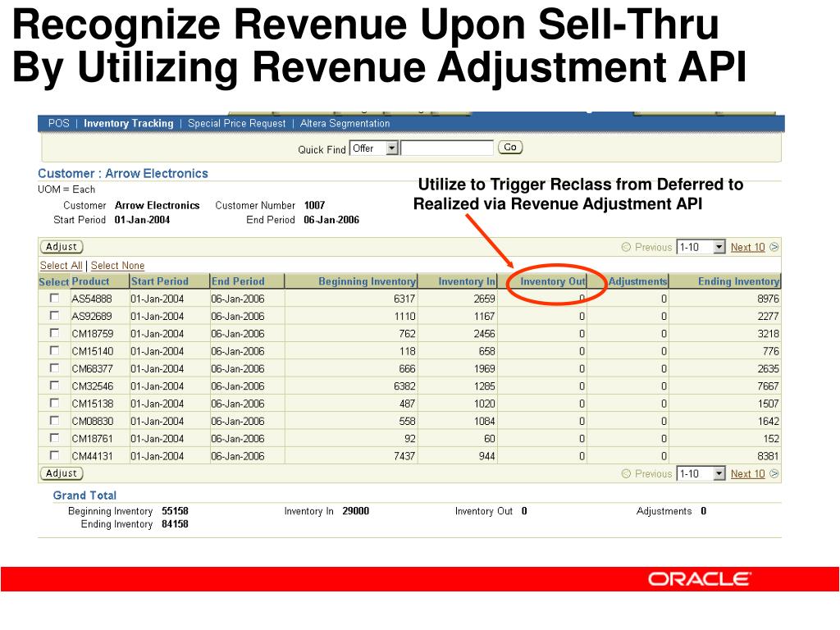Open the POS tab
Screen dimensions: 840x630
point(59,123)
